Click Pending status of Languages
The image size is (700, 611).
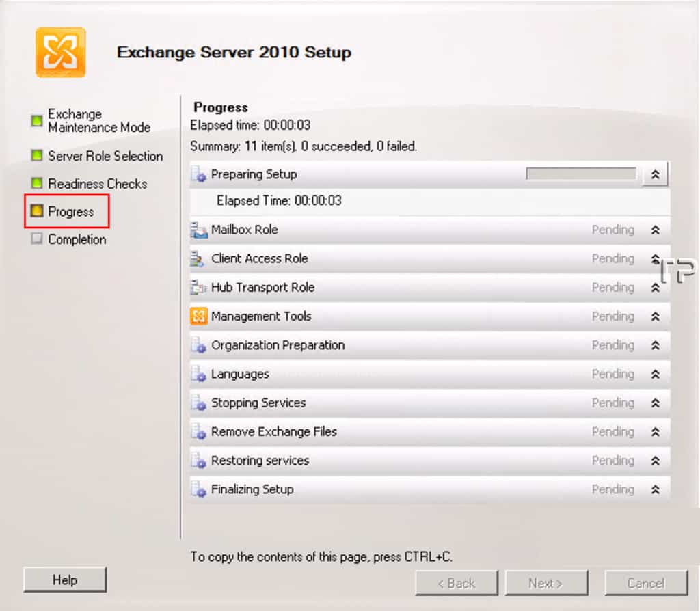(x=613, y=375)
